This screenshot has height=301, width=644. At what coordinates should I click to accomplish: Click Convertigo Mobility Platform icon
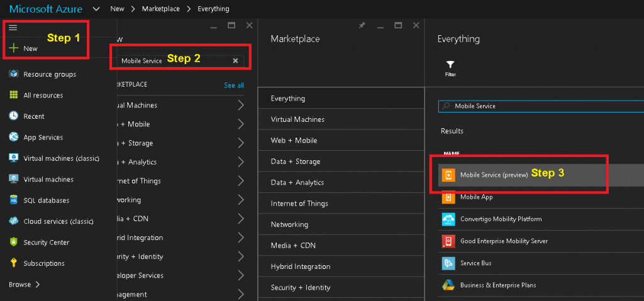pyautogui.click(x=448, y=219)
